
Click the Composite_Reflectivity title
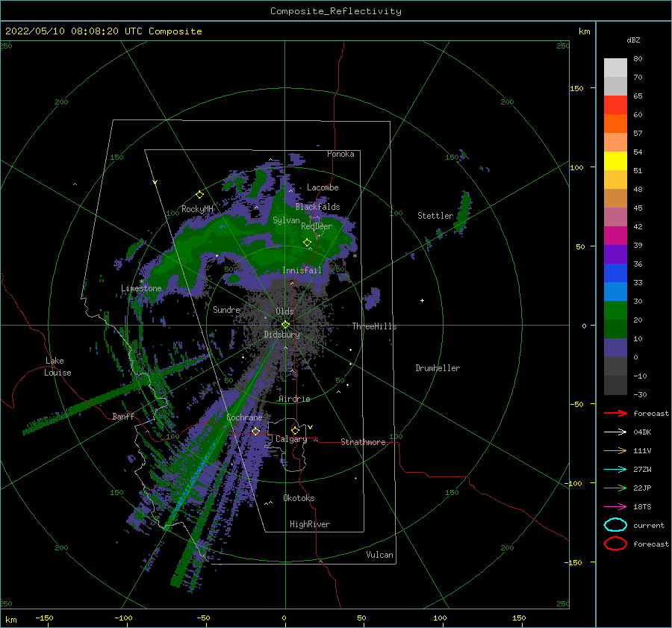336,11
